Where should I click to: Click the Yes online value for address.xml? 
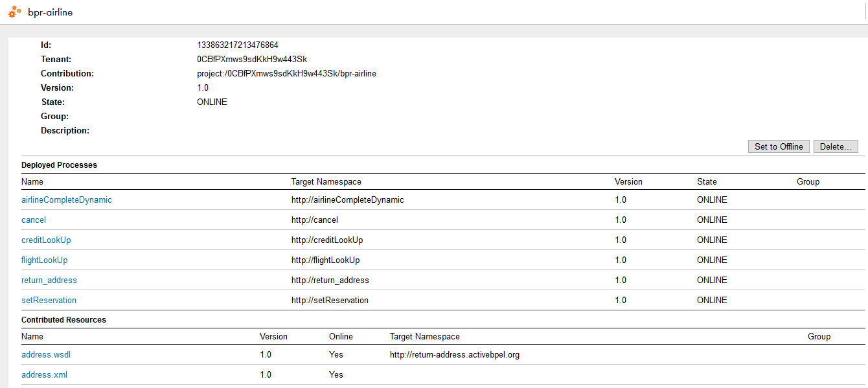point(336,375)
